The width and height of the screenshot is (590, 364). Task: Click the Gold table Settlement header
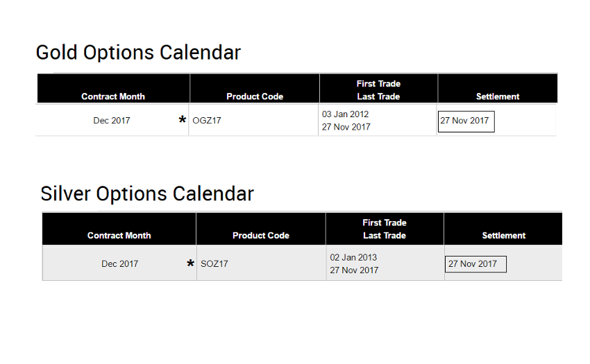pos(498,96)
